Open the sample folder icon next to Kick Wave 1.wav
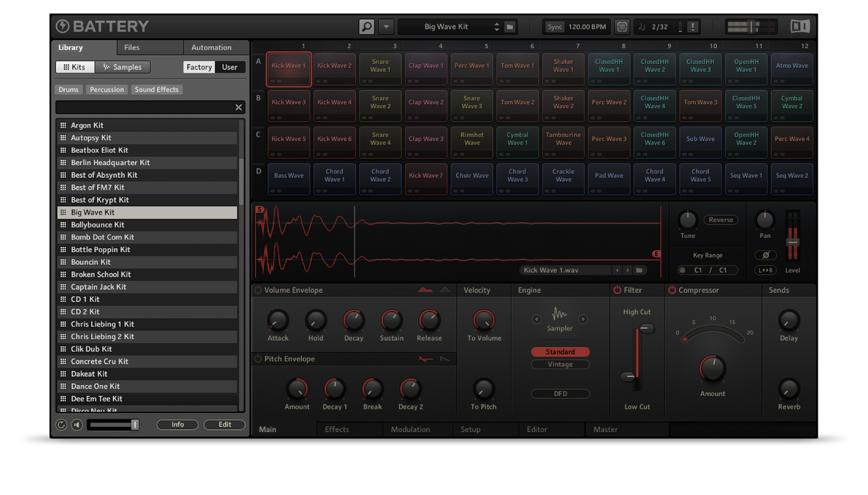868x495 pixels. (639, 270)
